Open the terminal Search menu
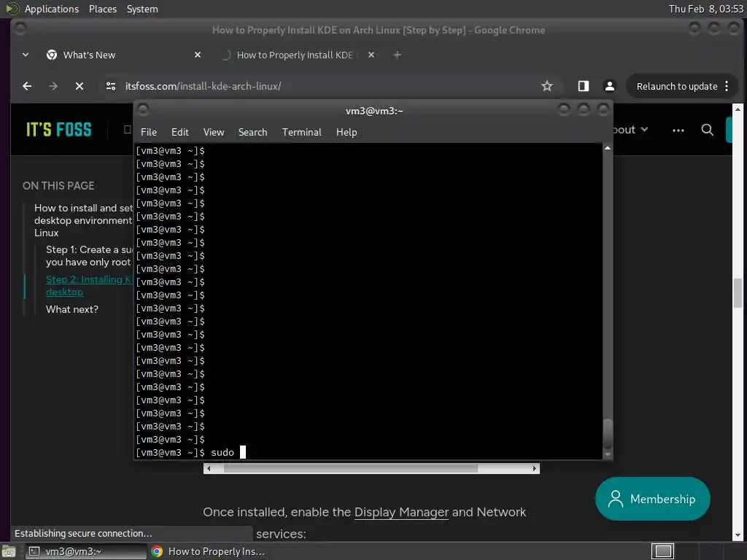Screen dimensions: 747x560 (252, 133)
